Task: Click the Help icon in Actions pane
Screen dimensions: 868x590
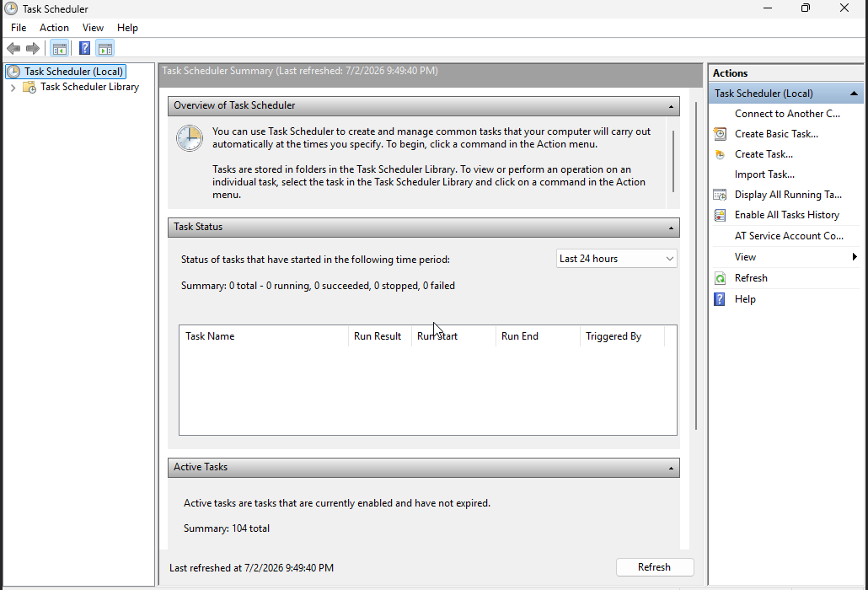Action: click(x=720, y=299)
